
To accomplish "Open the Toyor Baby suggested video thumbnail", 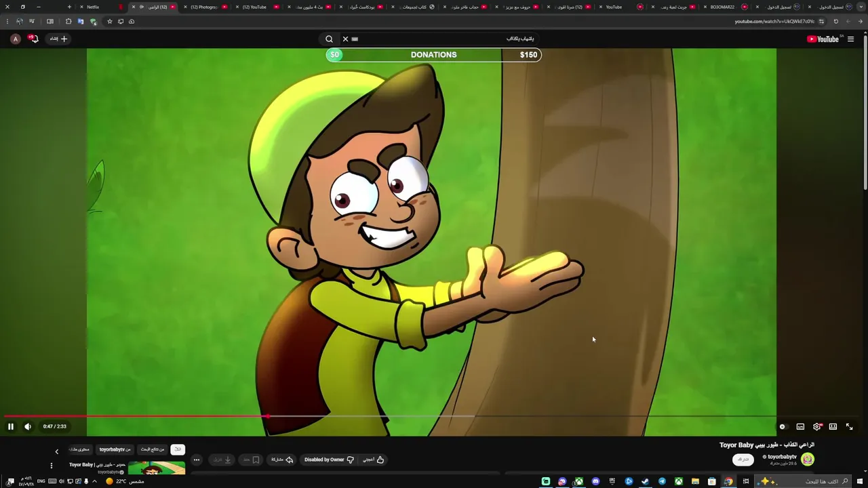I will click(157, 468).
